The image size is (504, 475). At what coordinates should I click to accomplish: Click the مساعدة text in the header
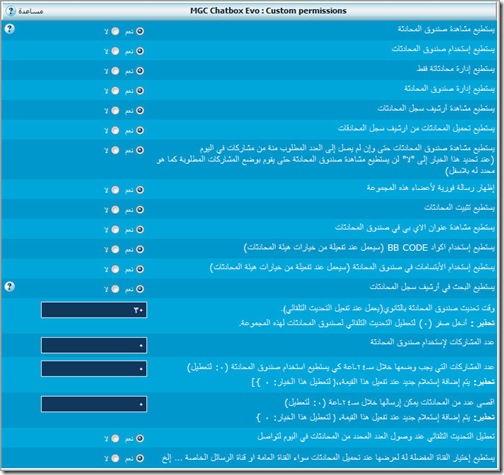coord(31,11)
